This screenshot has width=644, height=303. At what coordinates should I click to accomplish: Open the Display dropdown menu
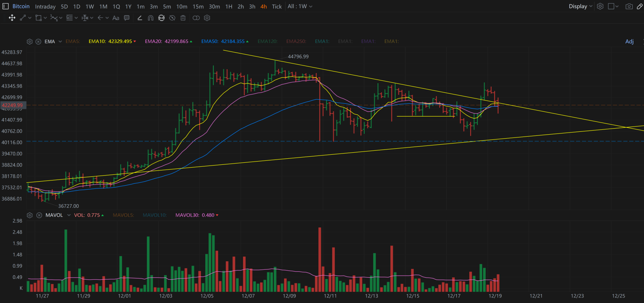pos(580,6)
